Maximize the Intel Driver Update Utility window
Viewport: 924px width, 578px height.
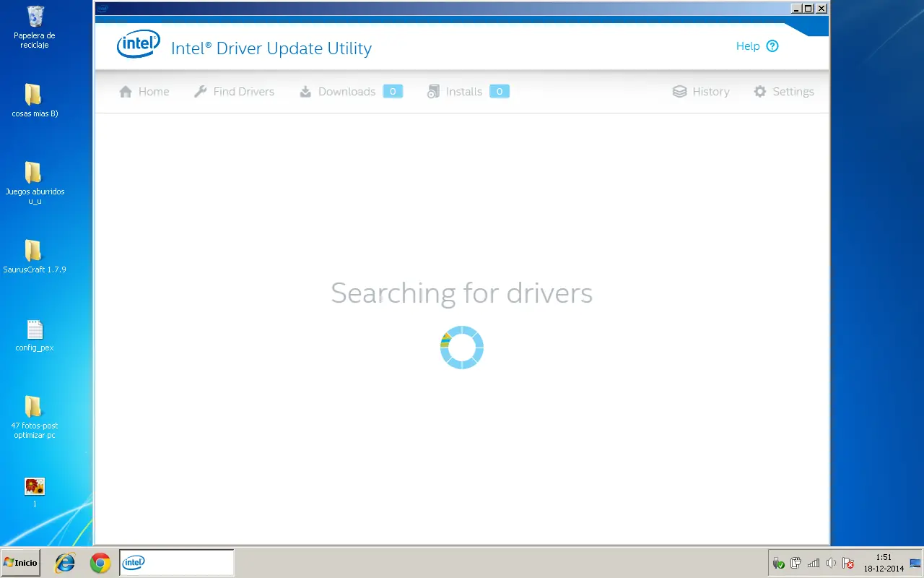(808, 9)
